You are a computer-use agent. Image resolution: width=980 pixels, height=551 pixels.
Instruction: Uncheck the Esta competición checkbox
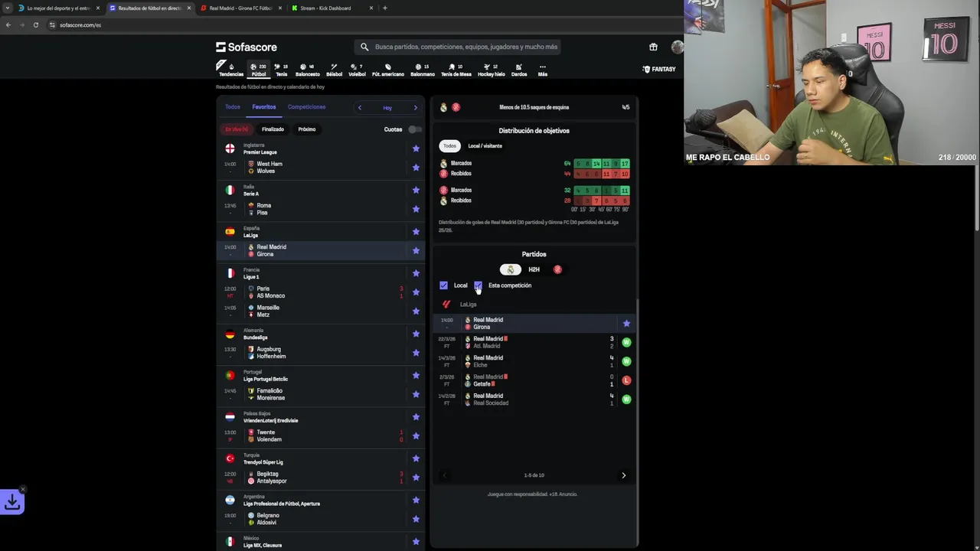(478, 285)
